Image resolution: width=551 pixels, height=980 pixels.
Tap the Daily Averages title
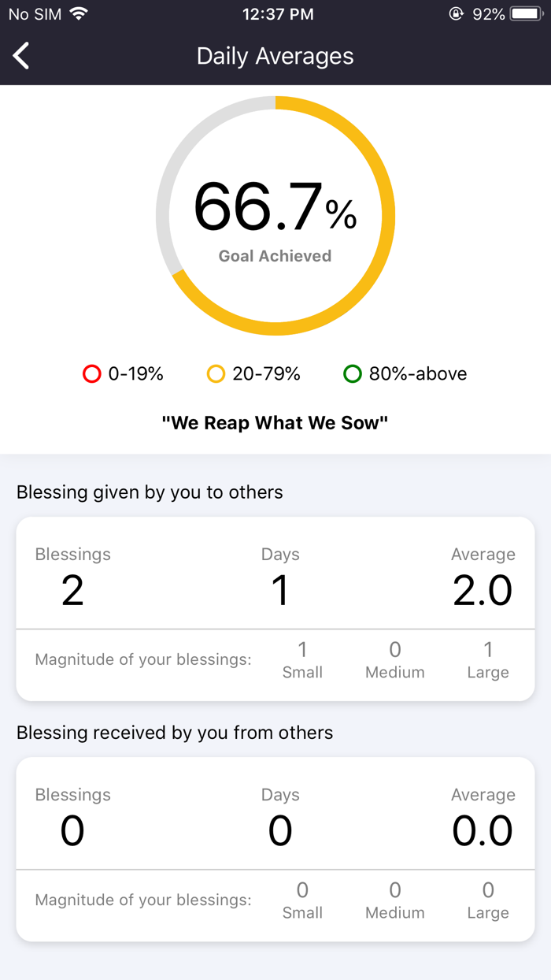(x=275, y=56)
